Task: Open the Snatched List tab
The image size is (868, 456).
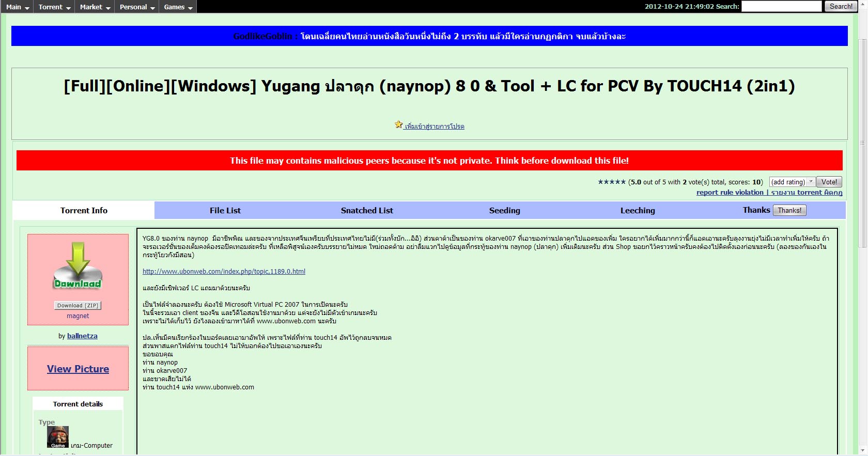Action: coord(367,211)
